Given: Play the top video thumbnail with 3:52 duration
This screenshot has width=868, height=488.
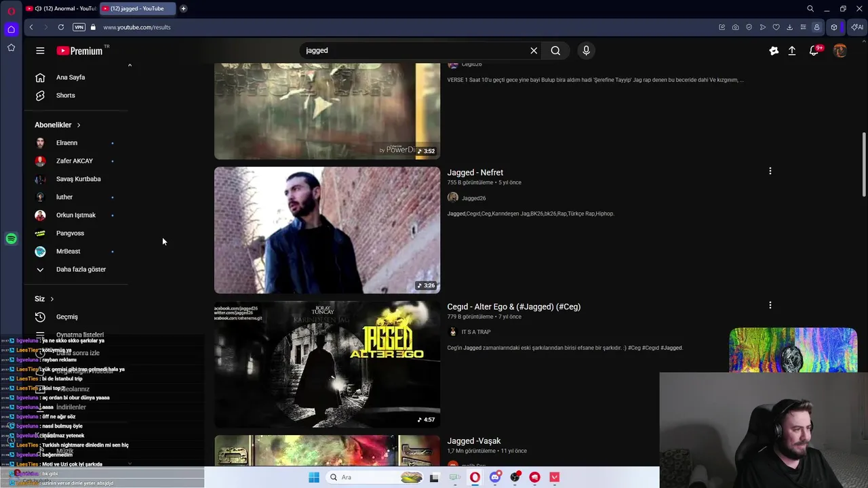Looking at the screenshot, I should click(x=327, y=111).
